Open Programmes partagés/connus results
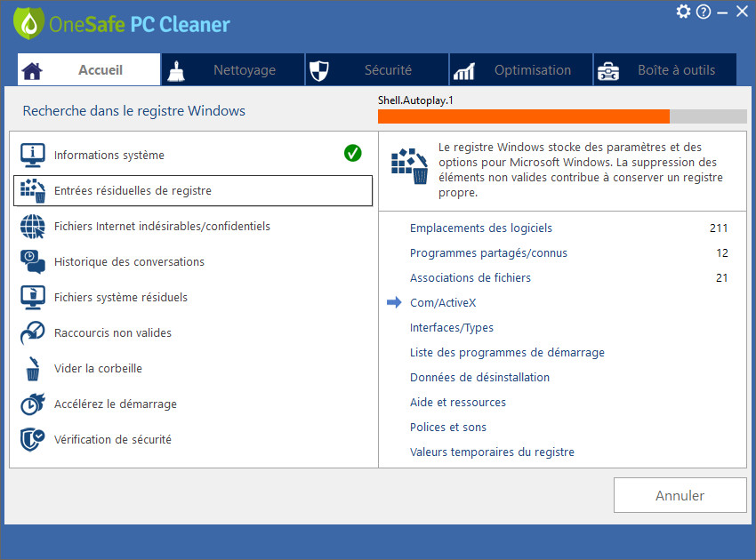The height and width of the screenshot is (560, 756). pyautogui.click(x=488, y=253)
